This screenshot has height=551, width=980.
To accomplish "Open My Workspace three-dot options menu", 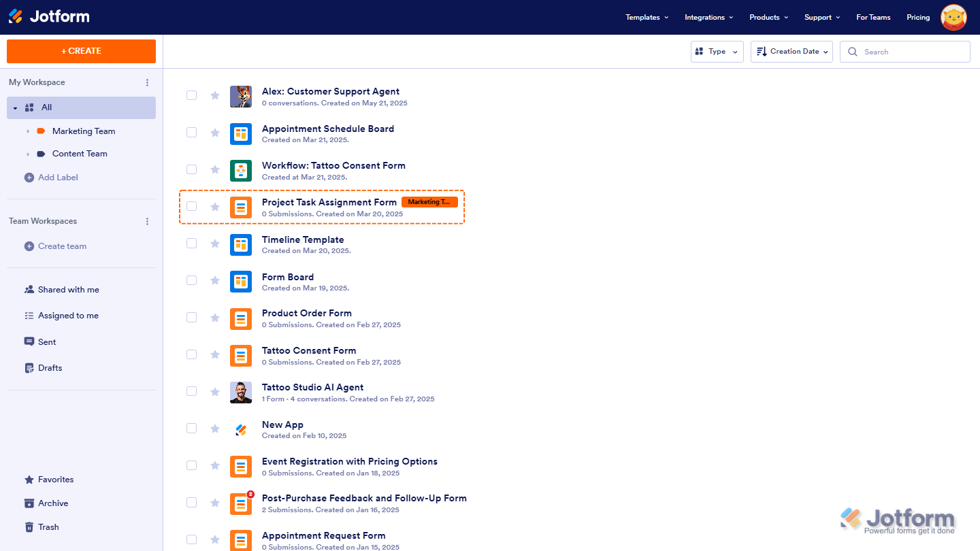I will point(147,82).
